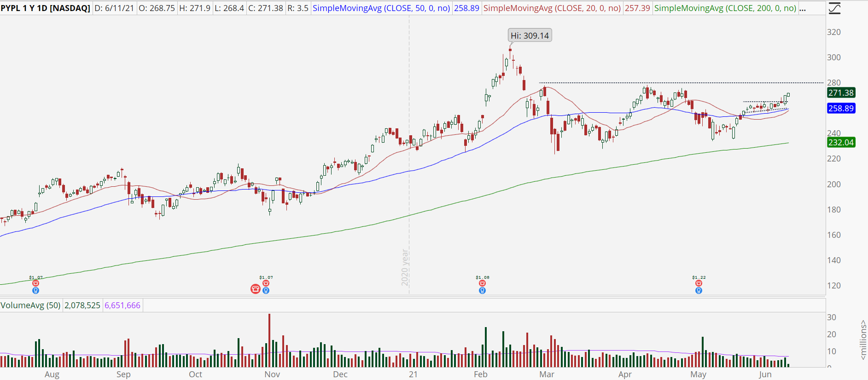868x380 pixels.
Task: Click the November lightbulb event icon
Action: (x=266, y=291)
